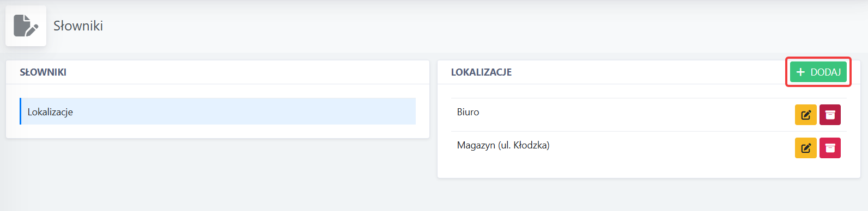
Task: Edit the Biuro location entry
Action: [x=805, y=115]
